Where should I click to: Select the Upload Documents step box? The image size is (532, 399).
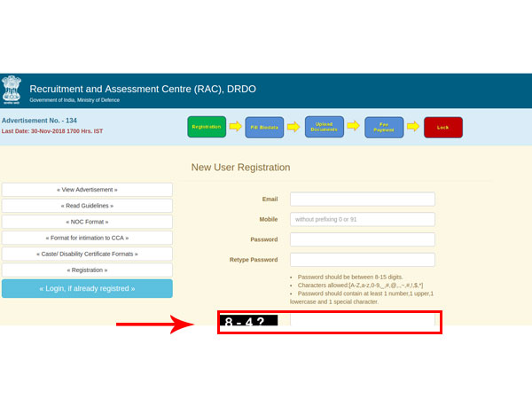point(324,127)
